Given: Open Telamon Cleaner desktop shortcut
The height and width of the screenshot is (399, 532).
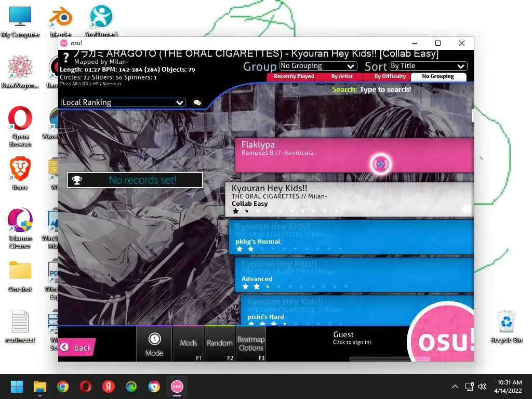Looking at the screenshot, I should tap(20, 228).
